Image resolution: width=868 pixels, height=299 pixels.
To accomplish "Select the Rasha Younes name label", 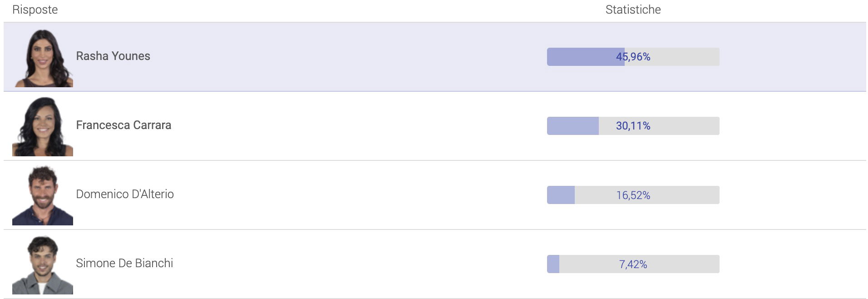I will (x=113, y=56).
